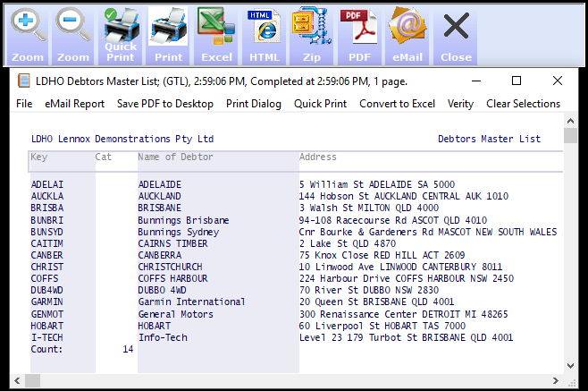Click the Close X toolbar icon

456,33
